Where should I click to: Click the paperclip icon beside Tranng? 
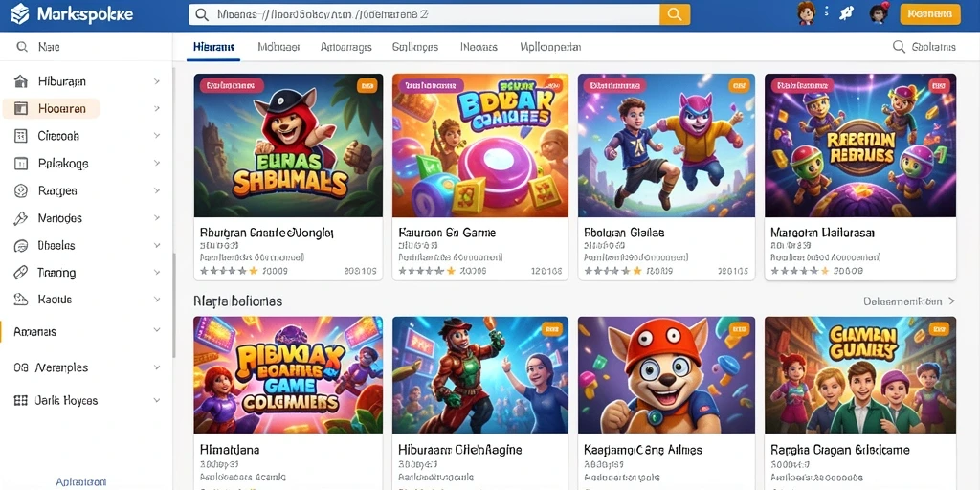coord(21,273)
